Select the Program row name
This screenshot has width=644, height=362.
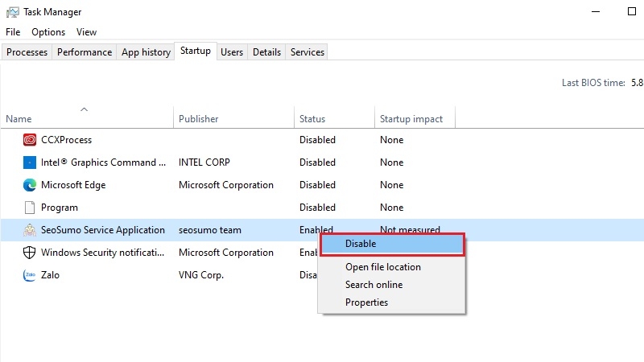59,208
